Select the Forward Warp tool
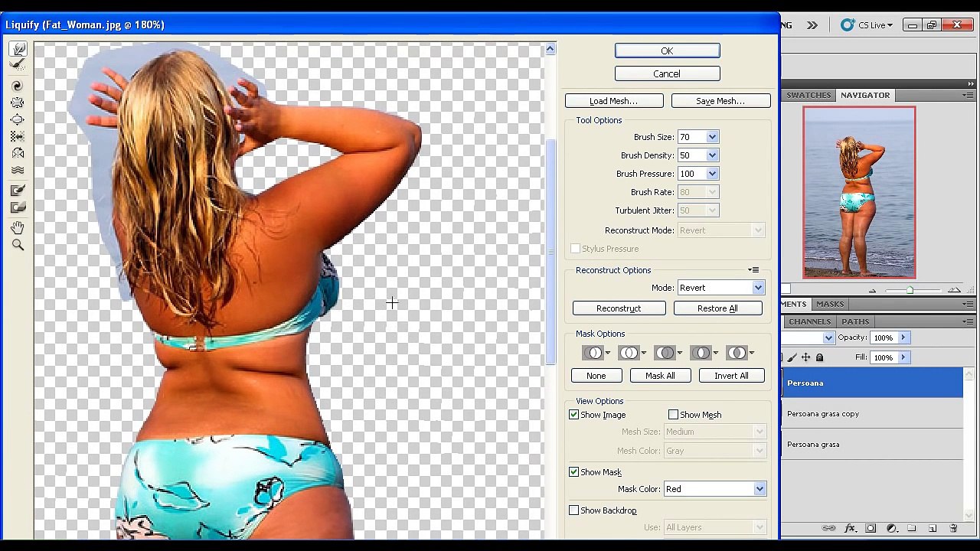Screen dimensions: 980x551 (18, 50)
